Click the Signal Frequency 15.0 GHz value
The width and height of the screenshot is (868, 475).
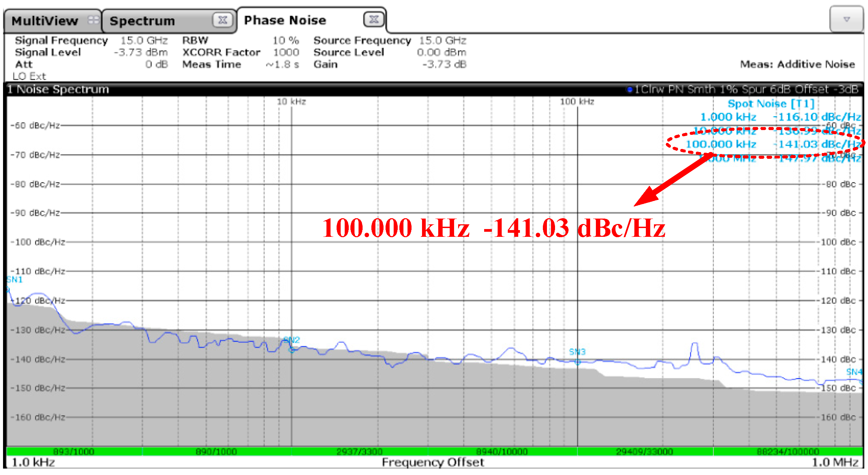[x=144, y=41]
